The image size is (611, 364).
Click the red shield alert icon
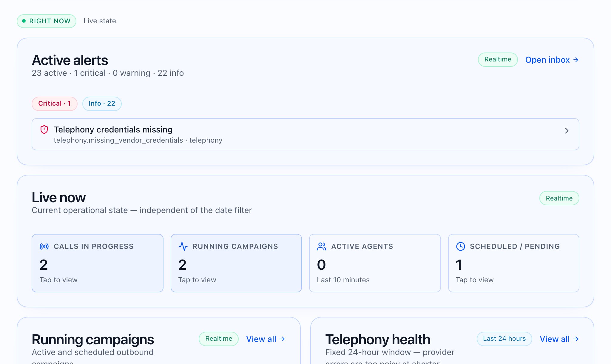pos(44,129)
